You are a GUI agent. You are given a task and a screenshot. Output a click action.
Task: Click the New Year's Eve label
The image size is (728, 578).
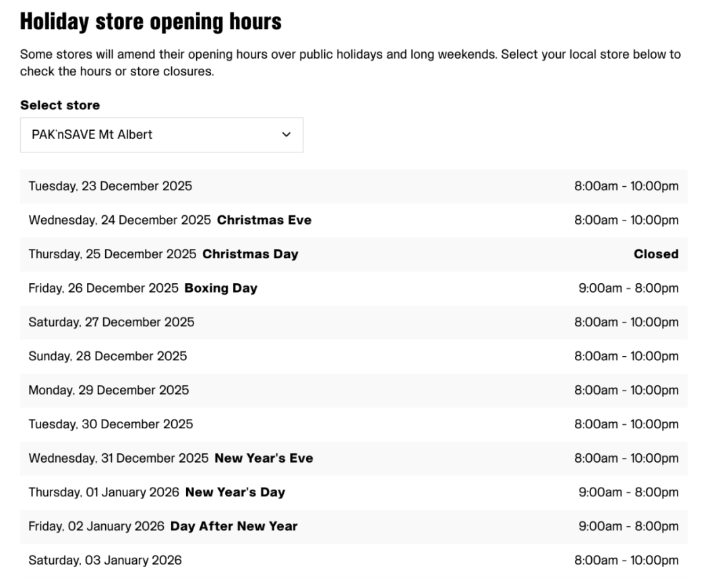(264, 458)
